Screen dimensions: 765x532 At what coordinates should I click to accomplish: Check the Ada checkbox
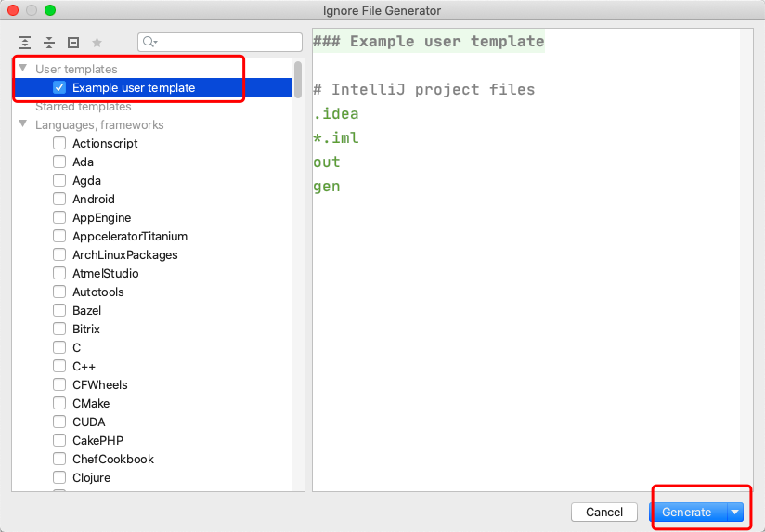pyautogui.click(x=59, y=162)
